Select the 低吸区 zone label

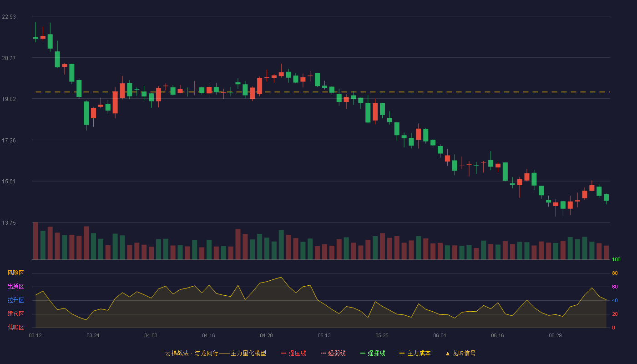16,327
